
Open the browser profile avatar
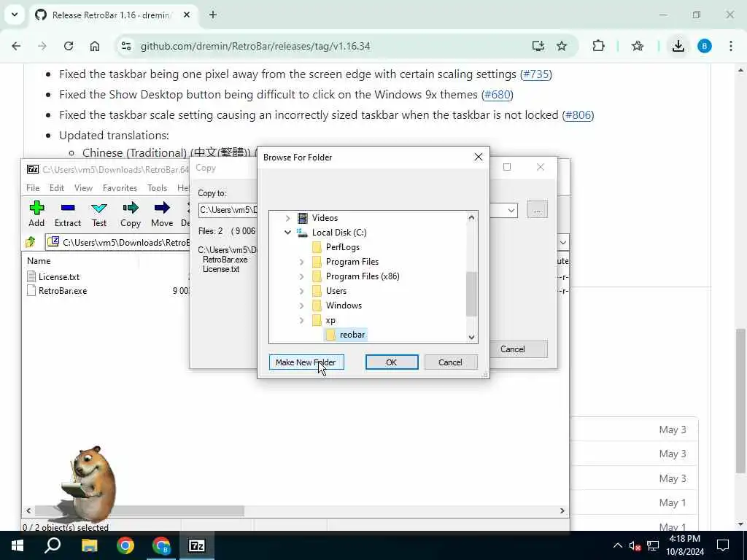705,46
